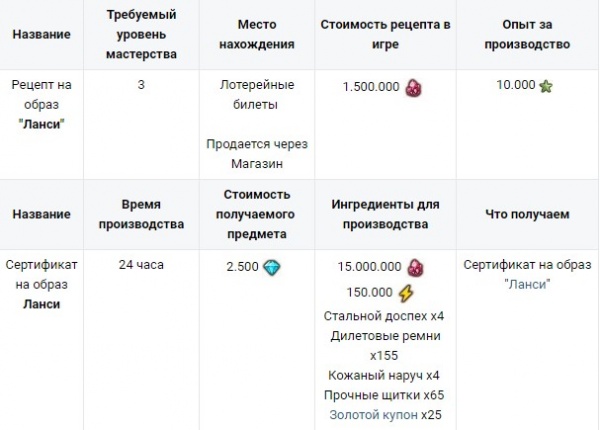Open the blue "Ланси" link under "Что получаем"
This screenshot has height=430, width=600.
[x=527, y=284]
